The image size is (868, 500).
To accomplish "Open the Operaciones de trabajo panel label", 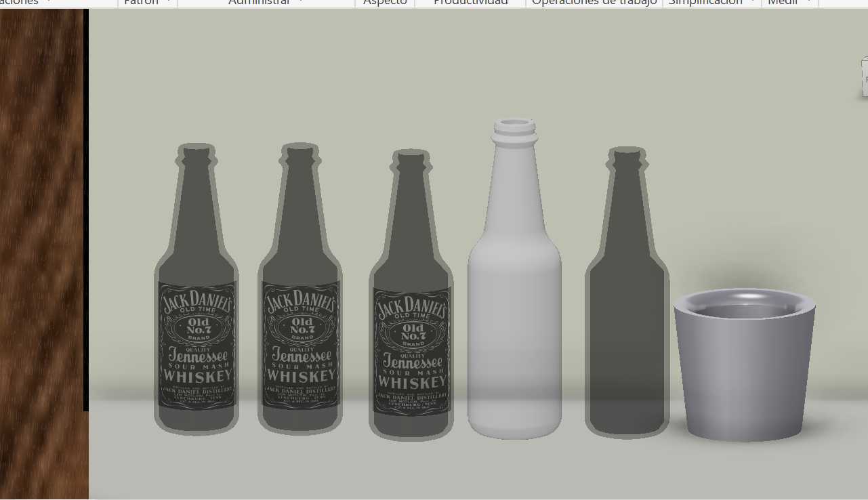I will (x=594, y=3).
